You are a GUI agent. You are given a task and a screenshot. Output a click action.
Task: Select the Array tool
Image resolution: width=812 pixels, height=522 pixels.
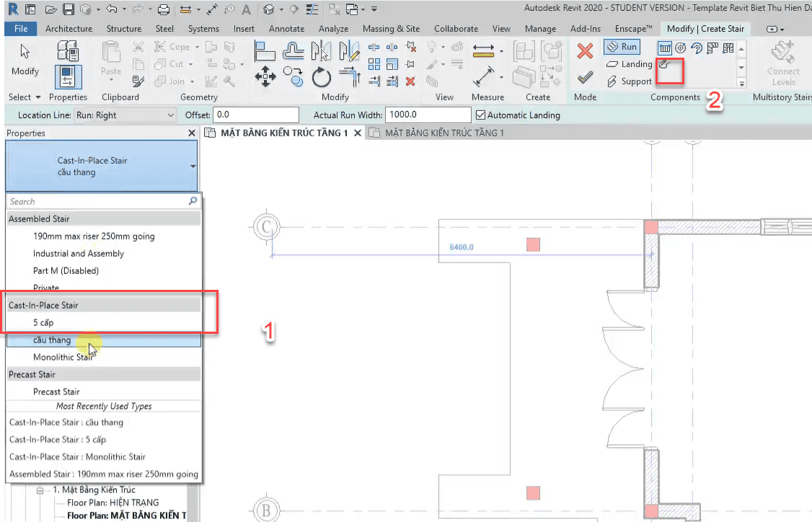click(x=374, y=64)
